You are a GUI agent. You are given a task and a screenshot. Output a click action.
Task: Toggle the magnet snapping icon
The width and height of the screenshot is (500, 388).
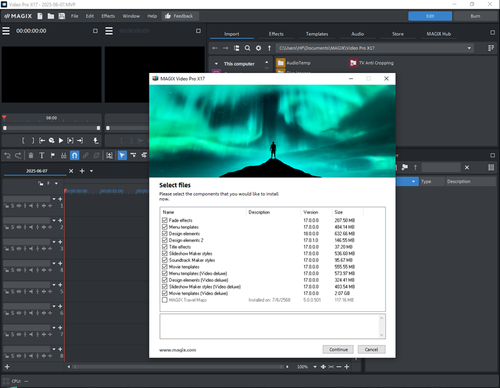click(x=75, y=155)
